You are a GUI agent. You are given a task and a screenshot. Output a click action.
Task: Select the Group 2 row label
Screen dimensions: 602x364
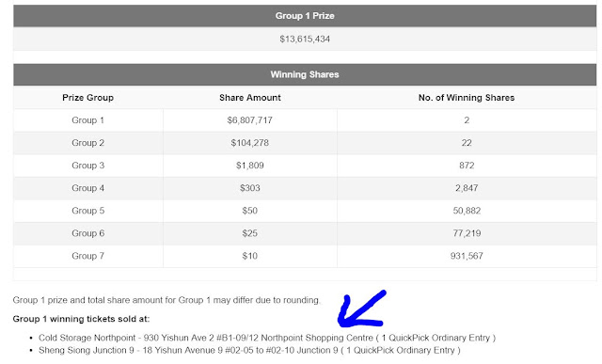click(87, 143)
